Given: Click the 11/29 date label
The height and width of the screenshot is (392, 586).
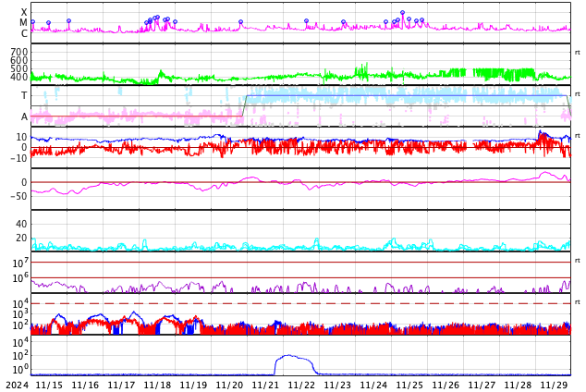Looking at the screenshot, I should pos(554,386).
